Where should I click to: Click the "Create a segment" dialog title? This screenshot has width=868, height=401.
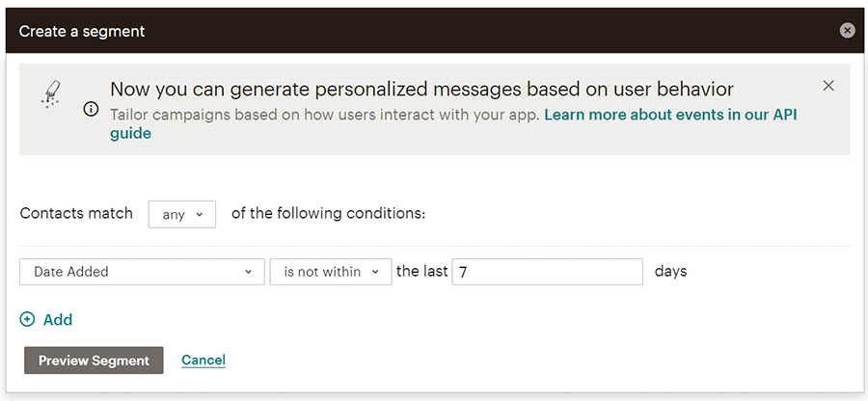tap(82, 31)
